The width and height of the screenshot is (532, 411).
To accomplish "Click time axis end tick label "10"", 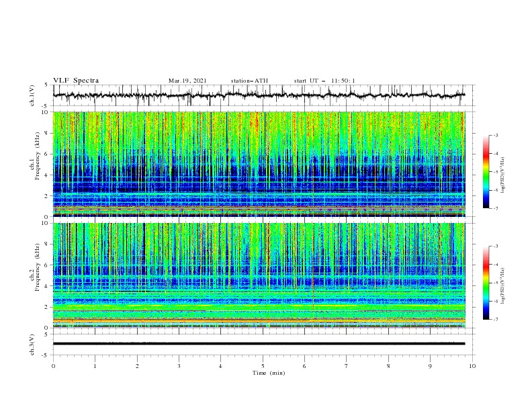I will tap(472, 366).
